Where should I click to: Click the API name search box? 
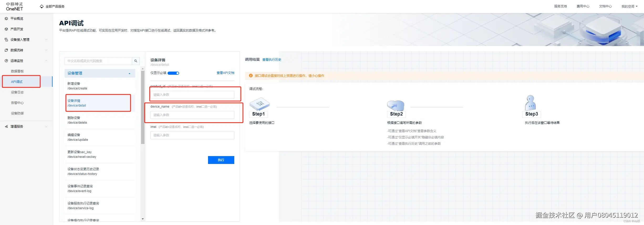tap(98, 61)
